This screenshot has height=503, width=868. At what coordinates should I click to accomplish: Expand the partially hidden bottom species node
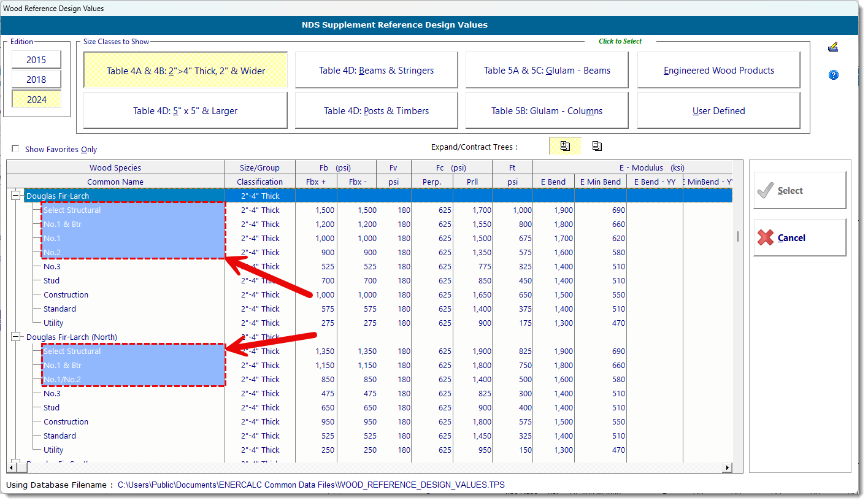click(x=15, y=463)
